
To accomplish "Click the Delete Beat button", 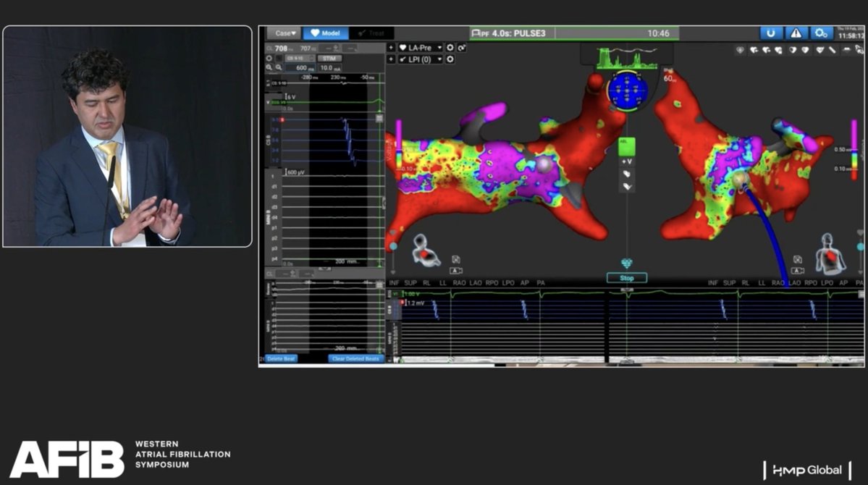I will point(281,359).
